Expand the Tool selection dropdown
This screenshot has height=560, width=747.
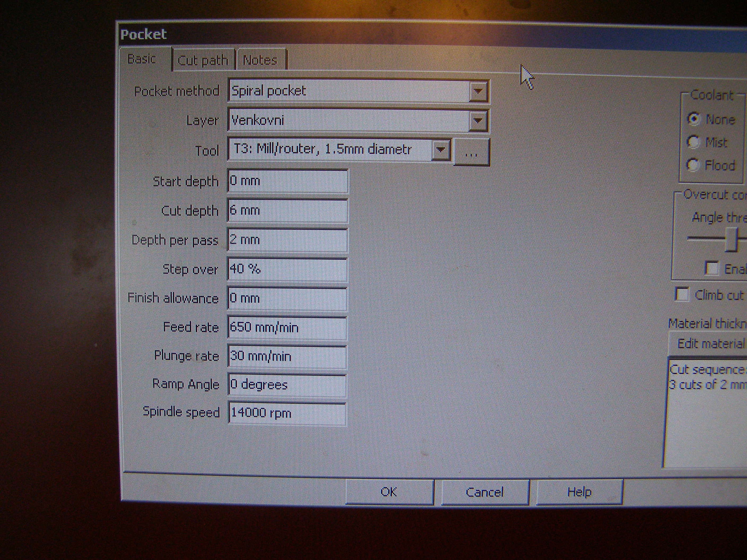pyautogui.click(x=440, y=150)
